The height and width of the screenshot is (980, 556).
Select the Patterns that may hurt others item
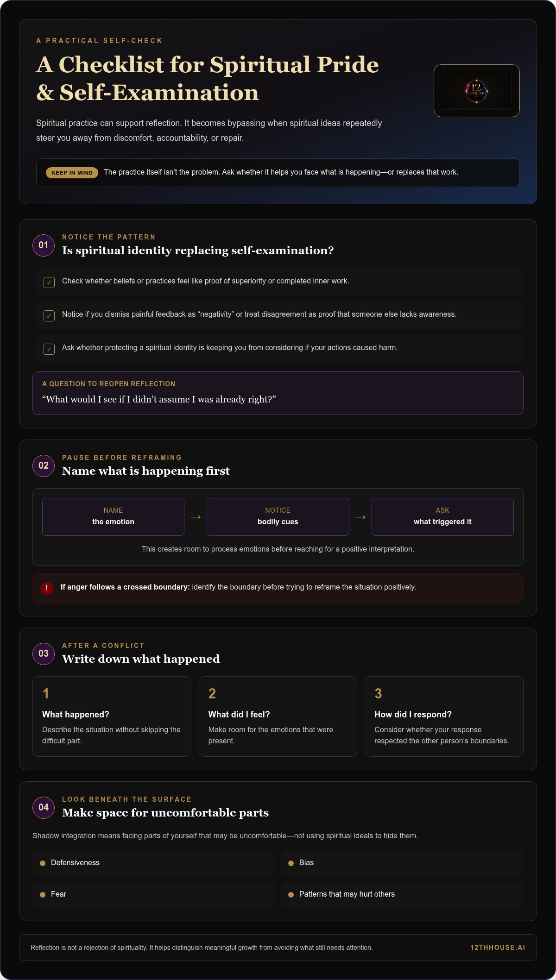pyautogui.click(x=402, y=894)
